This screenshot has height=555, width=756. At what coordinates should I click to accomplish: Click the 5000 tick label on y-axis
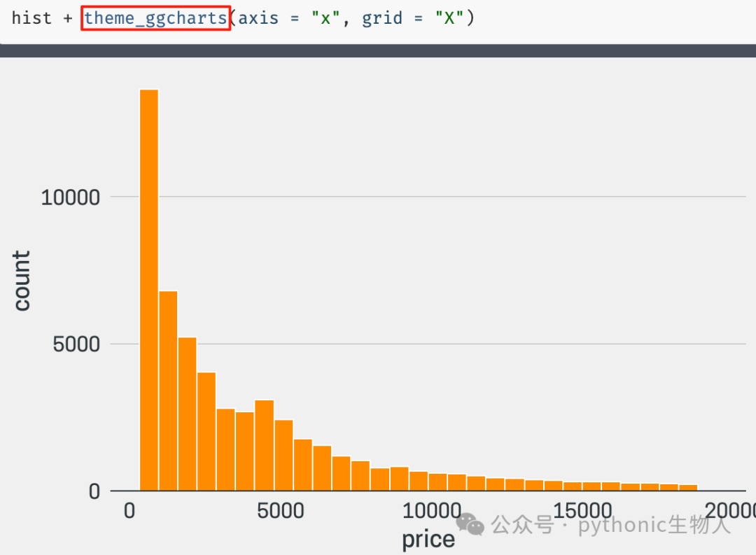point(77,344)
